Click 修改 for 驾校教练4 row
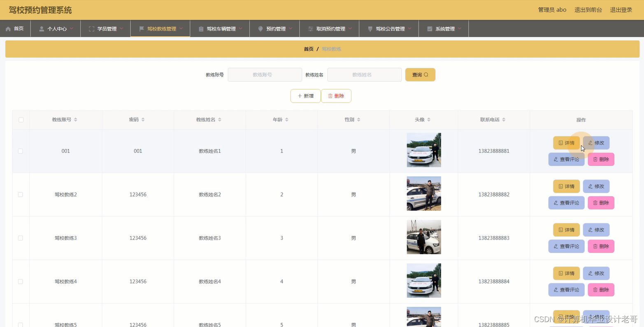Screen dimensions: 644x327 point(596,273)
